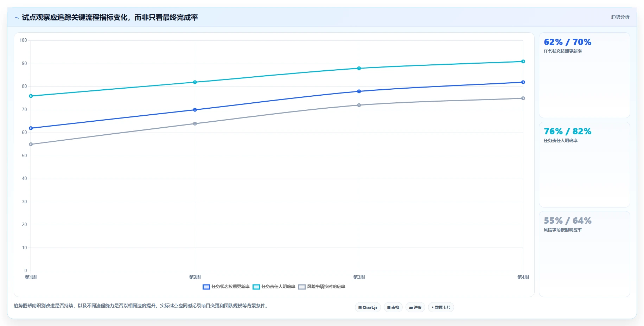Click the 第3周 x-axis label

click(x=359, y=277)
